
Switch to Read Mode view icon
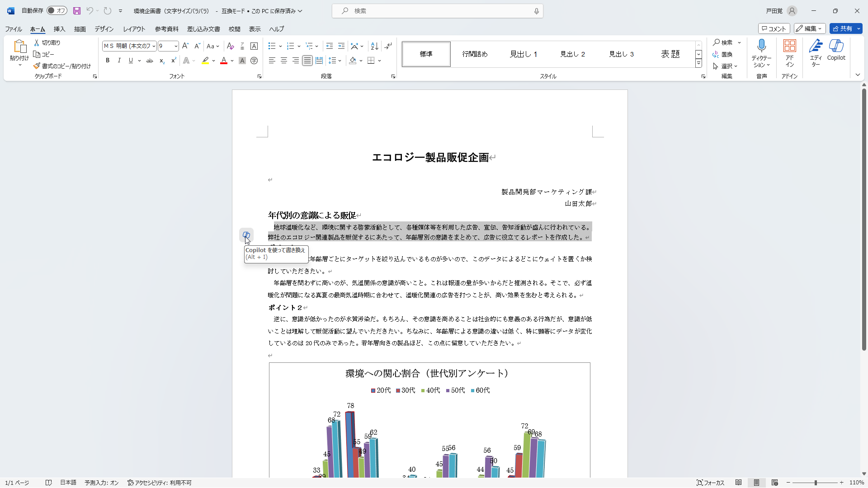point(739,483)
